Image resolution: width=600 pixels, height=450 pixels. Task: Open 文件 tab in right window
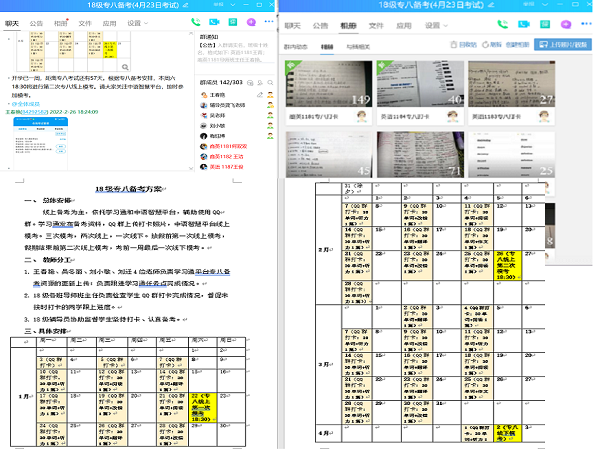coord(376,26)
